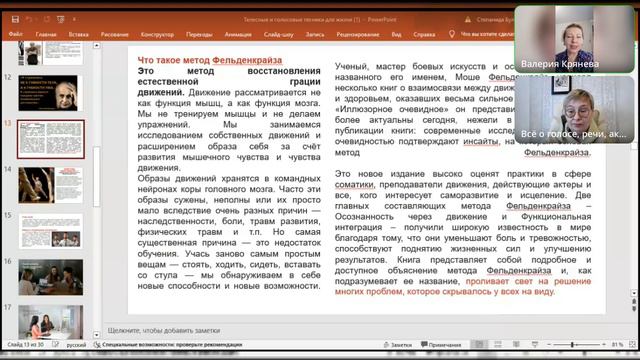Open the Слайд-шоу ribbon tab
This screenshot has height=360, width=640.
pos(278,34)
